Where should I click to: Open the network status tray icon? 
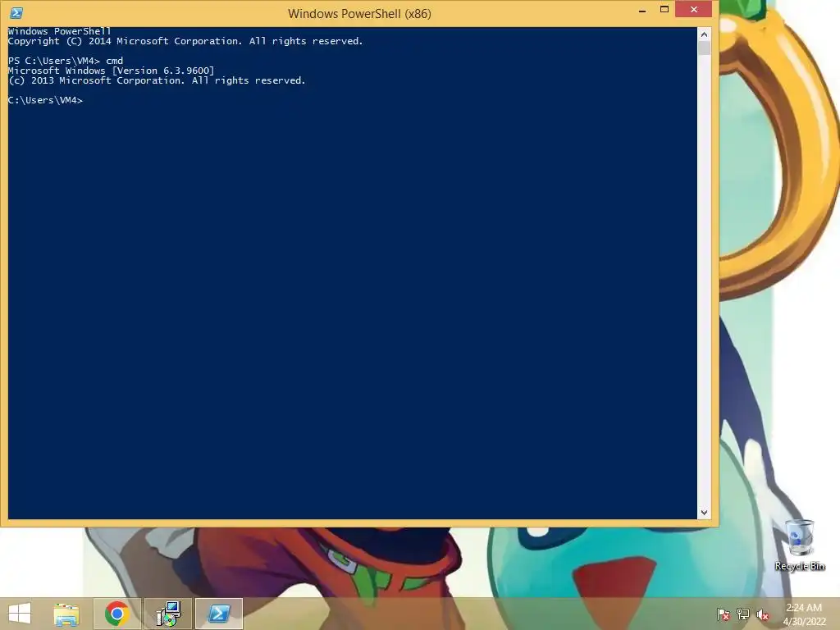(x=743, y=614)
